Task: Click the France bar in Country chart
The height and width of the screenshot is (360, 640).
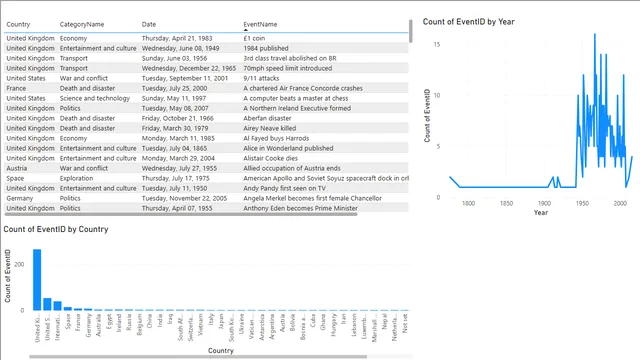Action: coord(78,309)
